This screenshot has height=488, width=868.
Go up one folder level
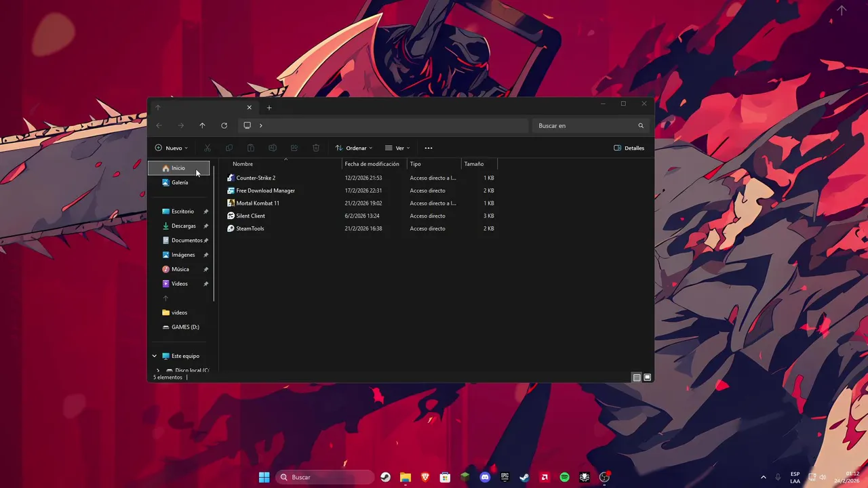coord(202,125)
